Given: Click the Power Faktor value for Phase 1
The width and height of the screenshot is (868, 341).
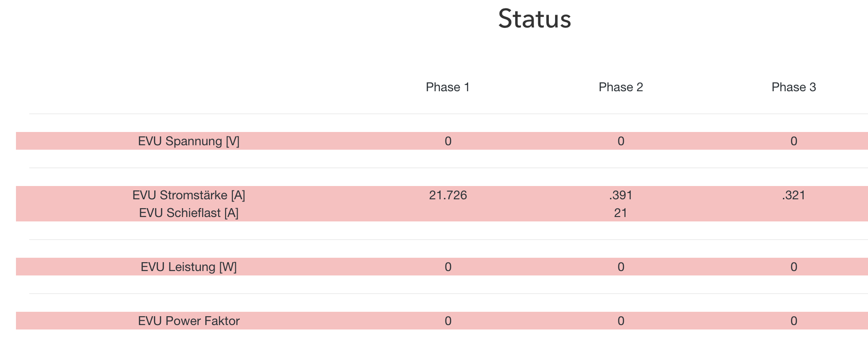Looking at the screenshot, I should [448, 321].
